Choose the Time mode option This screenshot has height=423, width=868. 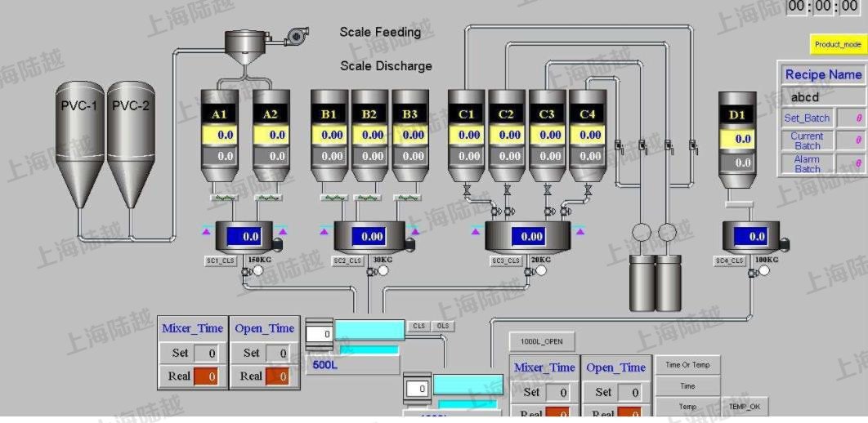click(x=687, y=386)
